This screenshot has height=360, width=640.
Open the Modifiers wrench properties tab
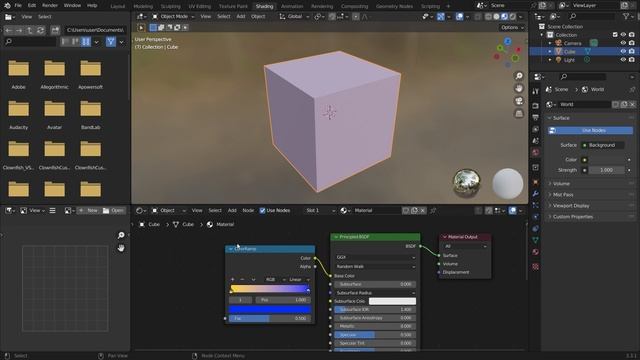[x=536, y=194]
